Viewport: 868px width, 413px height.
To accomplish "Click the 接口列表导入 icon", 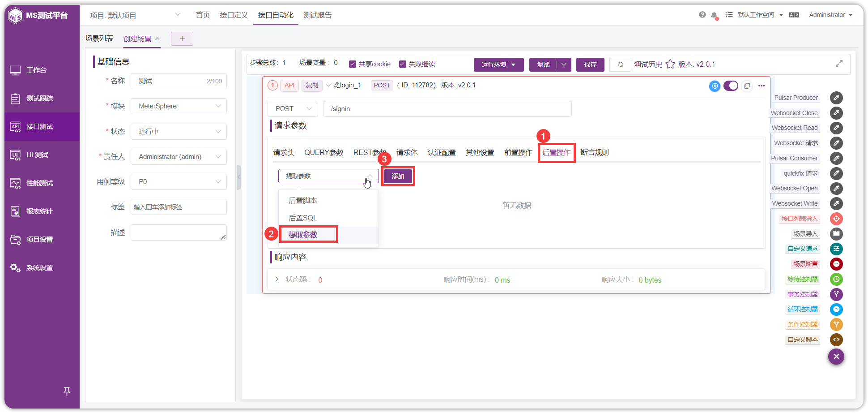I will [x=836, y=219].
